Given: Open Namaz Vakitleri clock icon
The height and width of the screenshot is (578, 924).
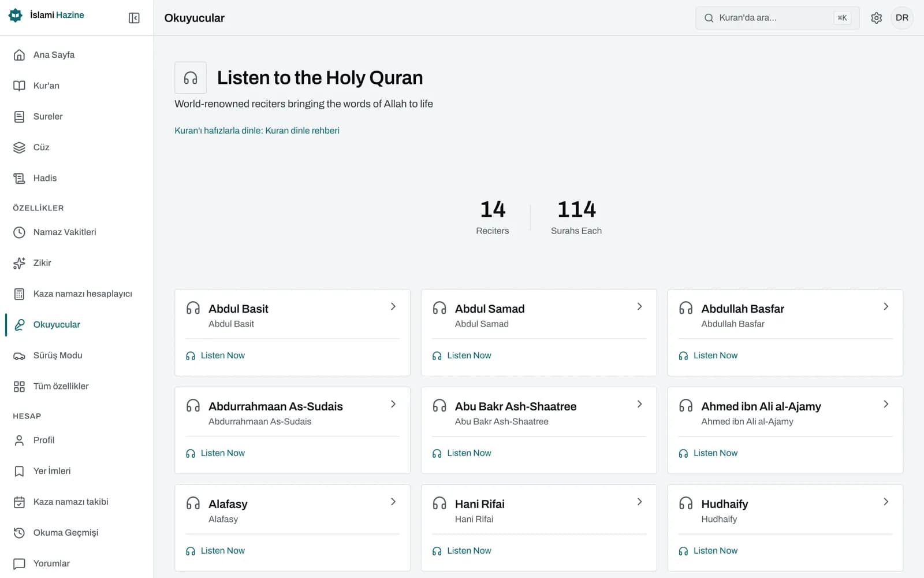Looking at the screenshot, I should point(19,232).
